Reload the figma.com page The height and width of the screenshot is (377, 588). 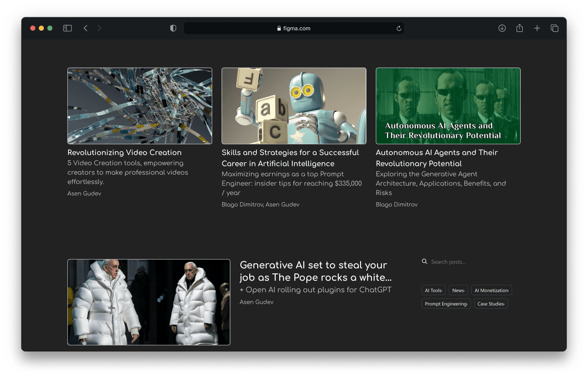tap(399, 29)
